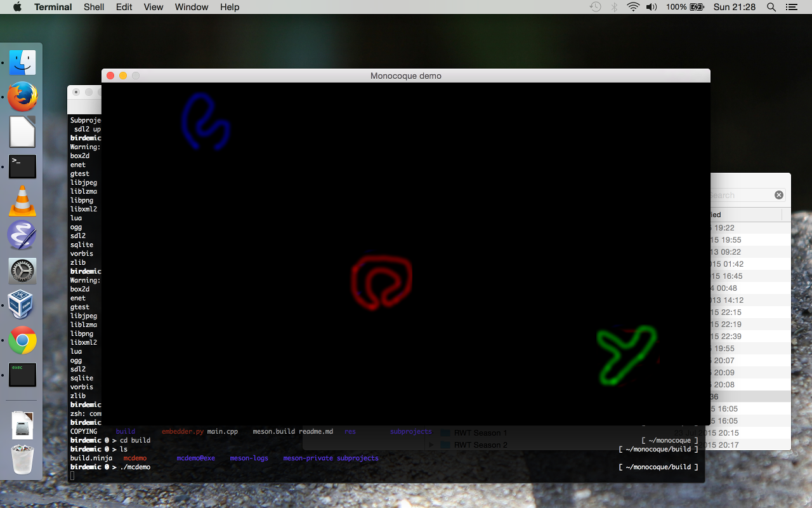Minimize the Monocoque demo window

(123, 76)
